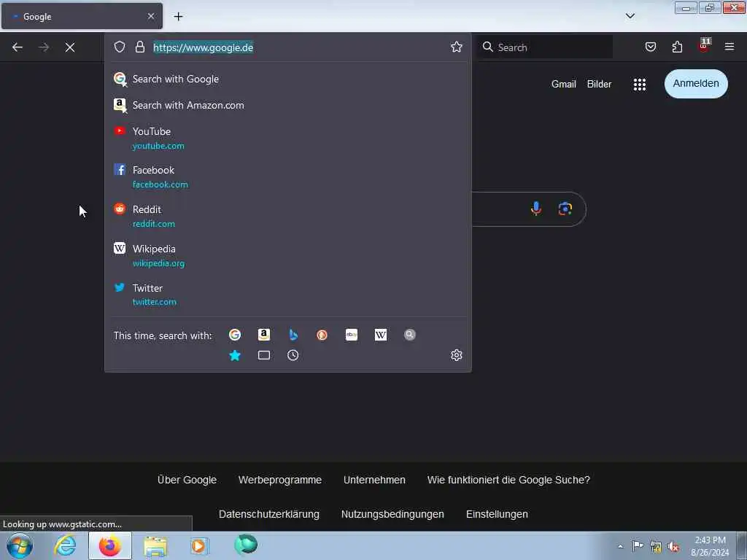Open the Unternehmen footer link
Image resolution: width=747 pixels, height=560 pixels.
(x=374, y=480)
